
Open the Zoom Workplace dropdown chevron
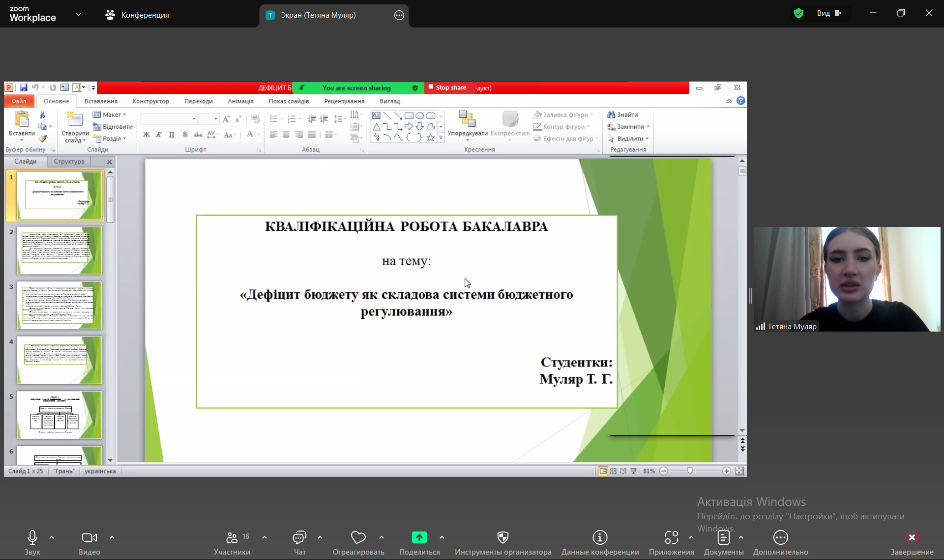tap(79, 15)
